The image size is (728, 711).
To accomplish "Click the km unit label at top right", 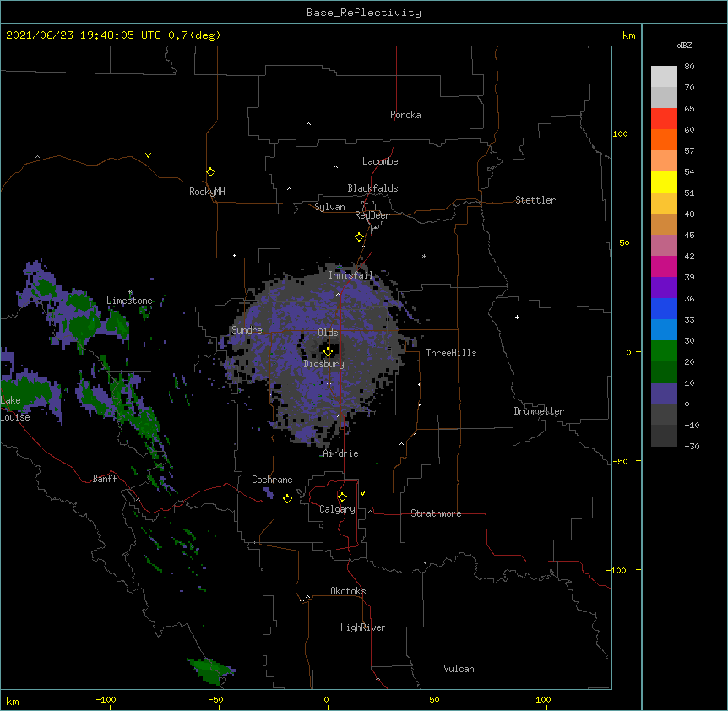I will pos(628,35).
